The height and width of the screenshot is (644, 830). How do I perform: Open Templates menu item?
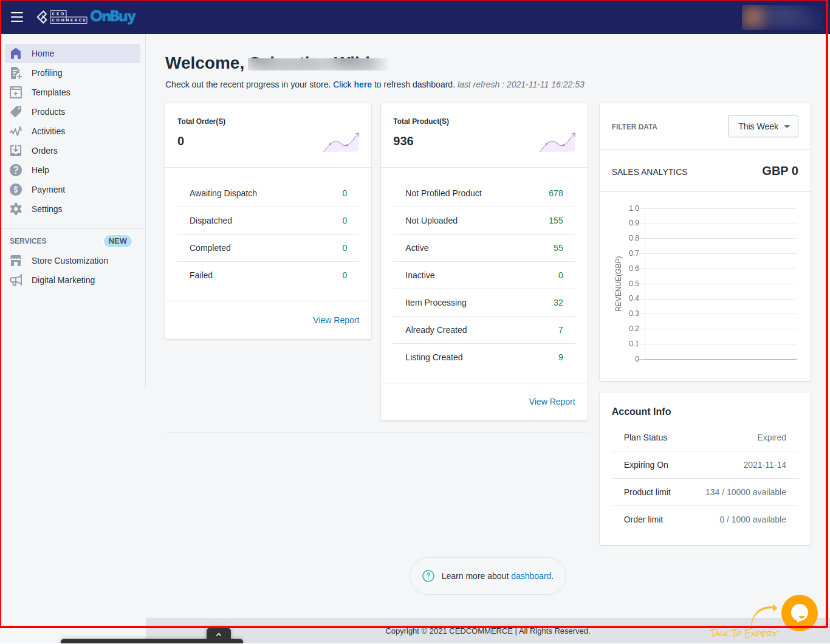coord(73,92)
